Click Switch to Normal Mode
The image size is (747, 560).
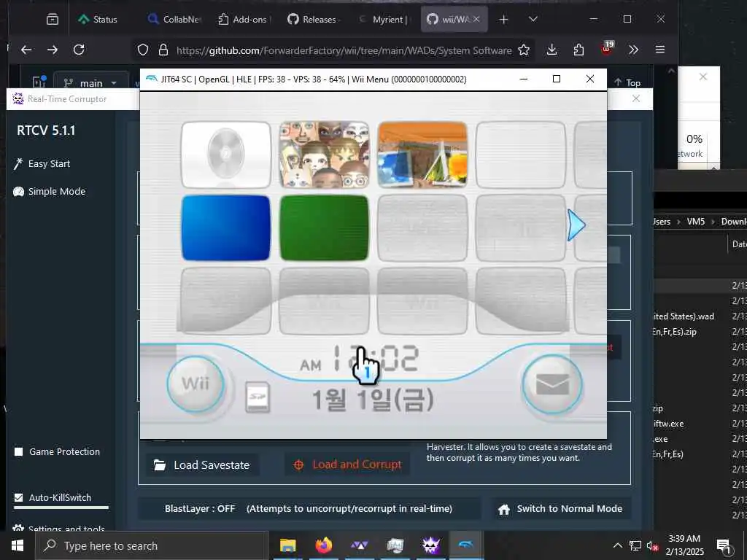(560, 508)
